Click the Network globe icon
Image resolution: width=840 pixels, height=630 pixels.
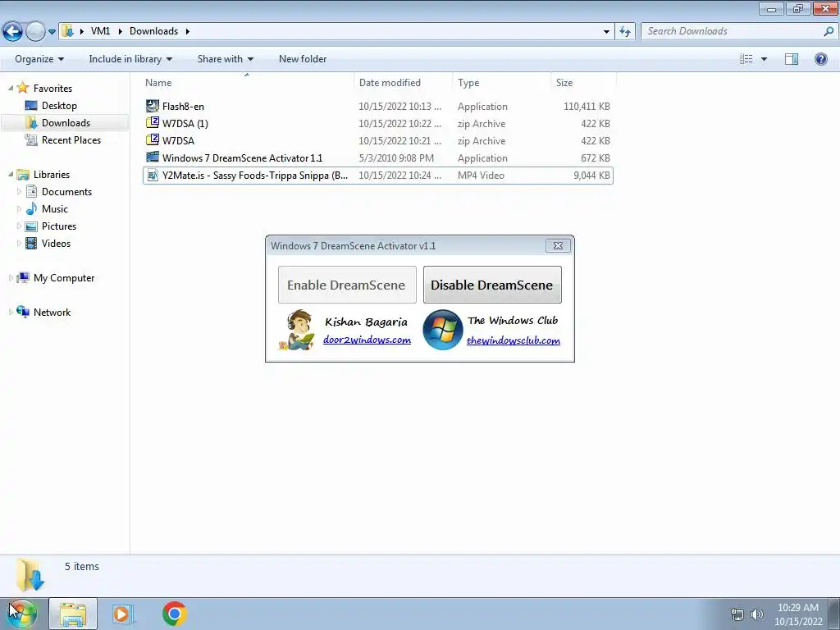(22, 311)
